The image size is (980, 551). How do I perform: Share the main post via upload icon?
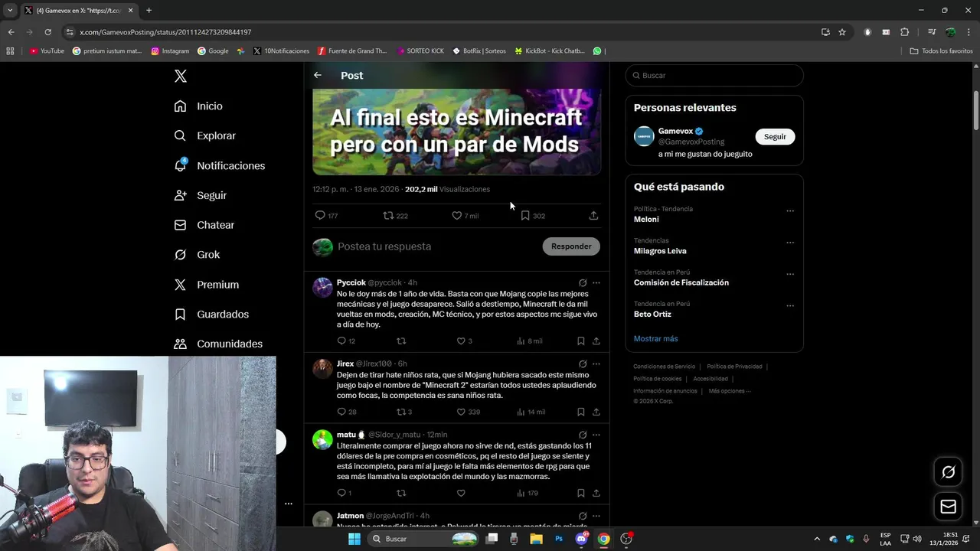tap(593, 216)
